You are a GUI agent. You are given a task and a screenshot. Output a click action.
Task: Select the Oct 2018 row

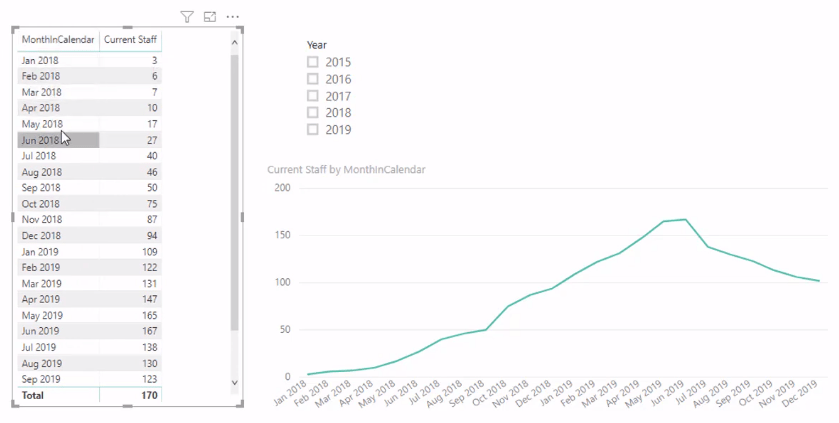click(89, 204)
